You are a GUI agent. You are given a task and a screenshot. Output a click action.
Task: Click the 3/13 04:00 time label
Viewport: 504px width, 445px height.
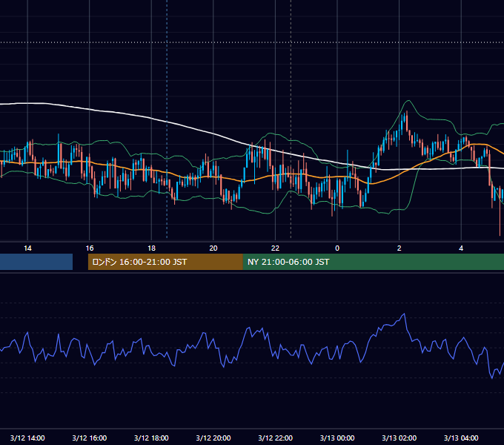point(461,438)
